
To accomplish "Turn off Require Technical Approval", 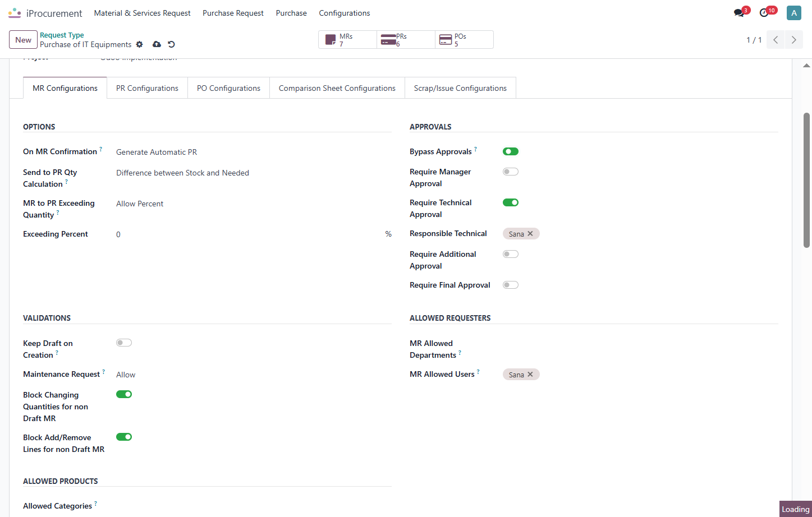I will click(x=511, y=202).
